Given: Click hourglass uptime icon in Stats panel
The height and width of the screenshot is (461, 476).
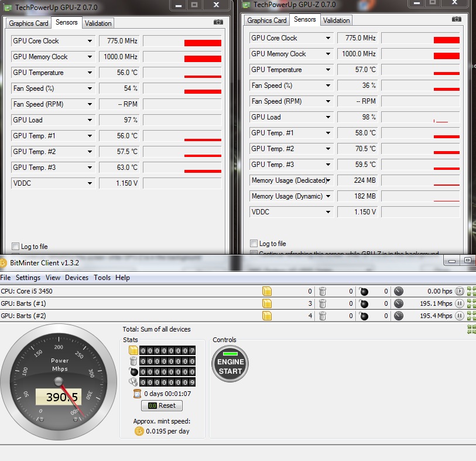Looking at the screenshot, I should coord(137,394).
